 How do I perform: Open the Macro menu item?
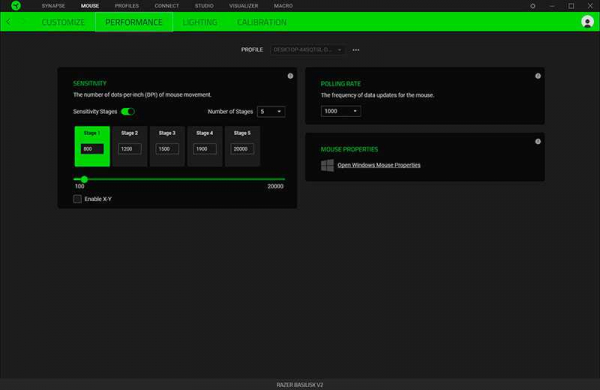(x=284, y=6)
